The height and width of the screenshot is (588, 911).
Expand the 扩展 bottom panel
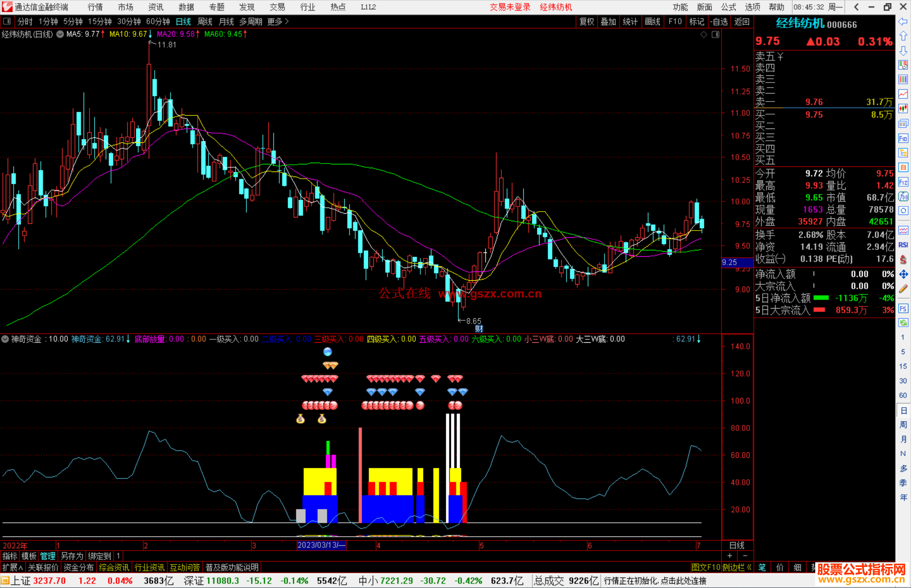pos(13,567)
